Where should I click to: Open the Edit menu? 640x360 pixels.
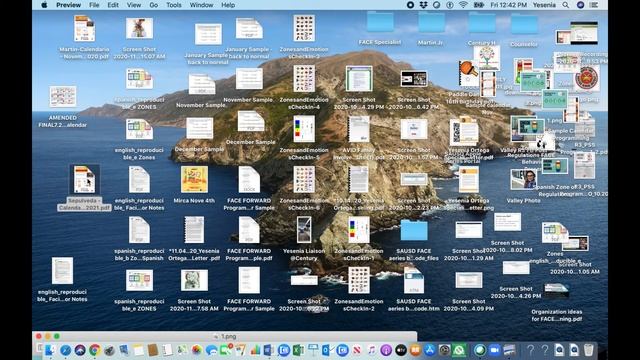click(x=113, y=5)
